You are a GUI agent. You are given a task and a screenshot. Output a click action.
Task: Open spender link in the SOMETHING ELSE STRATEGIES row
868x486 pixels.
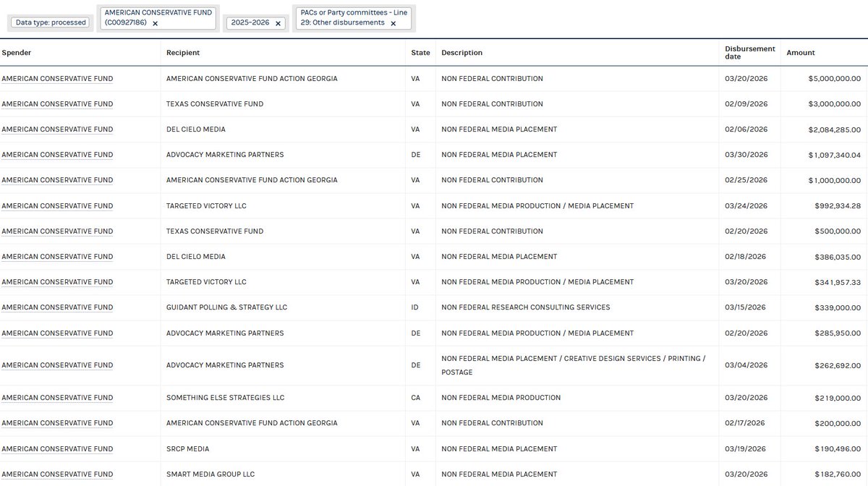tap(57, 398)
